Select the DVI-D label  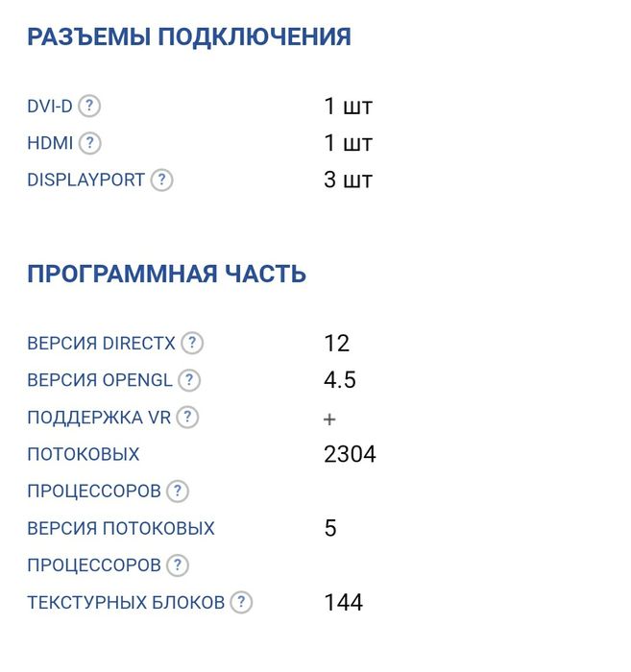point(50,107)
